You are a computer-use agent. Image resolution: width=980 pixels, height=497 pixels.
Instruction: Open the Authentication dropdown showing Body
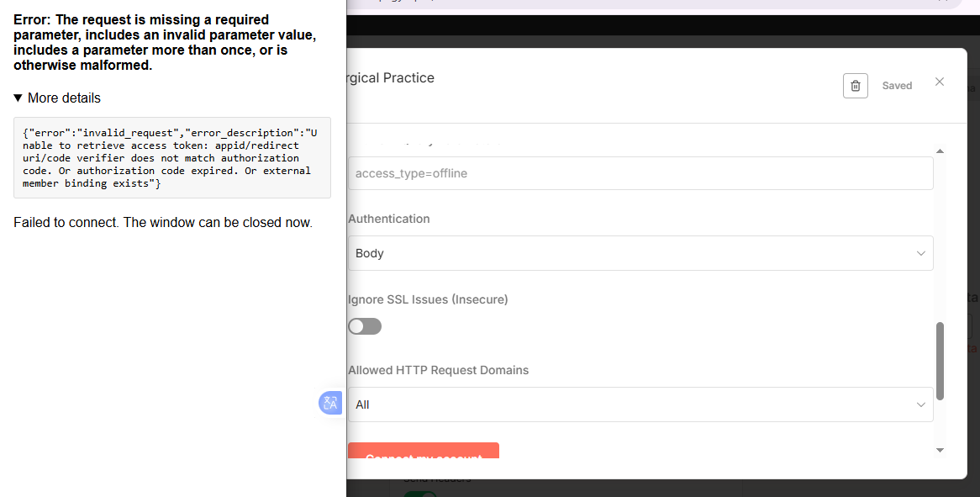(640, 253)
